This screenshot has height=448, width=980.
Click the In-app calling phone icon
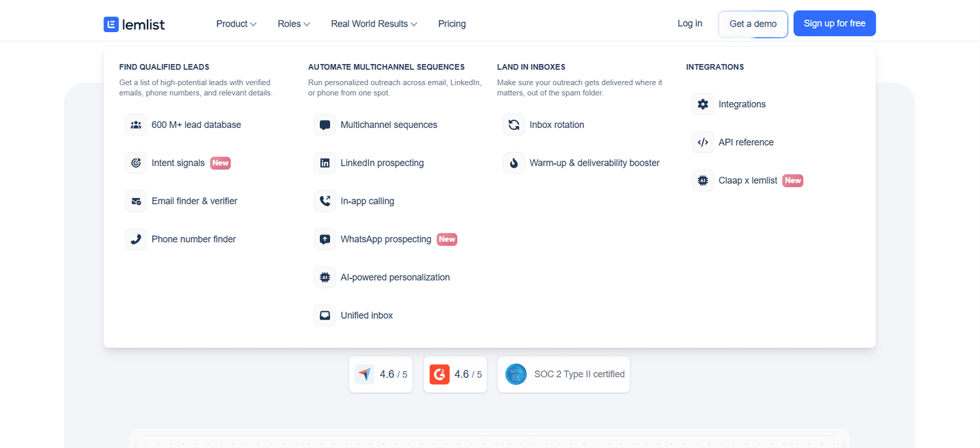coord(325,201)
